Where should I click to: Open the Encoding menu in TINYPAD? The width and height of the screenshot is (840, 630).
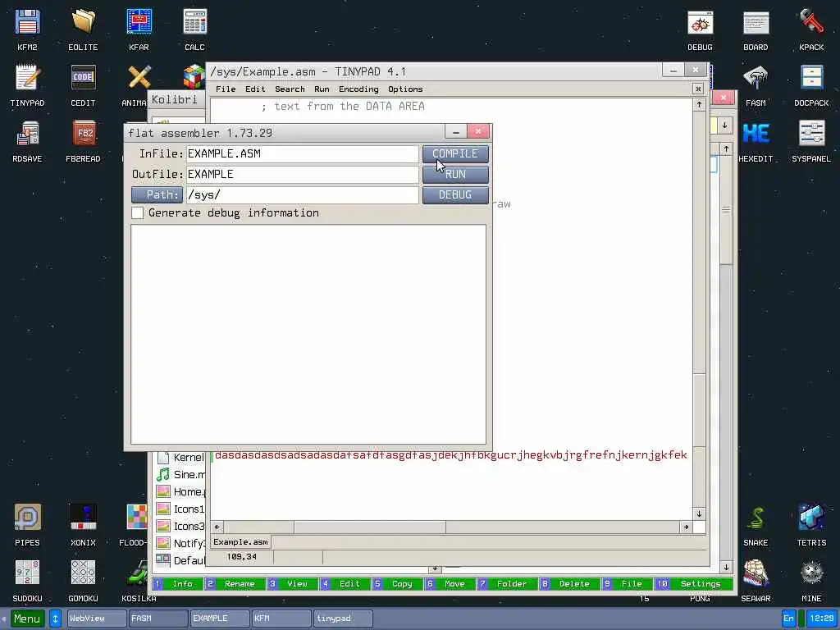(x=358, y=89)
